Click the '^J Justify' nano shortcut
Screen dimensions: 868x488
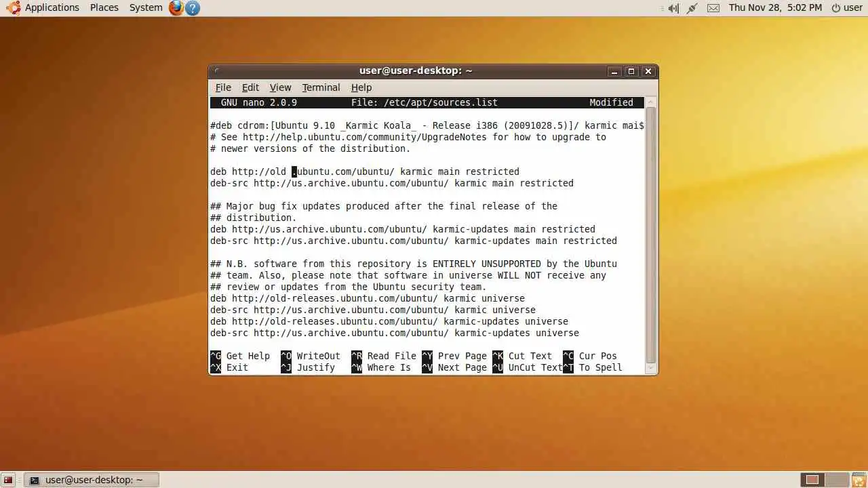[x=308, y=367]
